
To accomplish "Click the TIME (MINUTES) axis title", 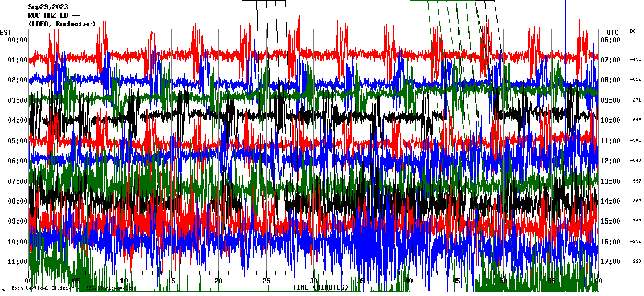I will (x=320, y=287).
